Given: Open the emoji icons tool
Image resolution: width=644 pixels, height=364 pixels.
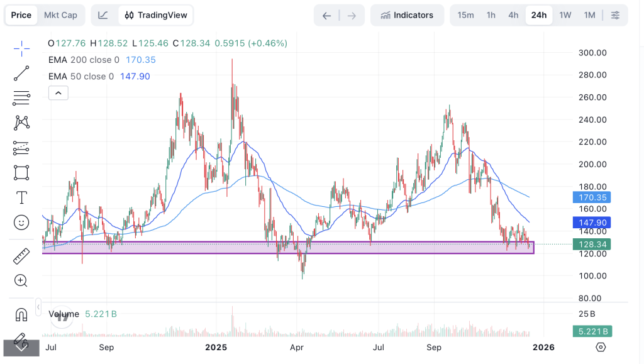Looking at the screenshot, I should (21, 223).
